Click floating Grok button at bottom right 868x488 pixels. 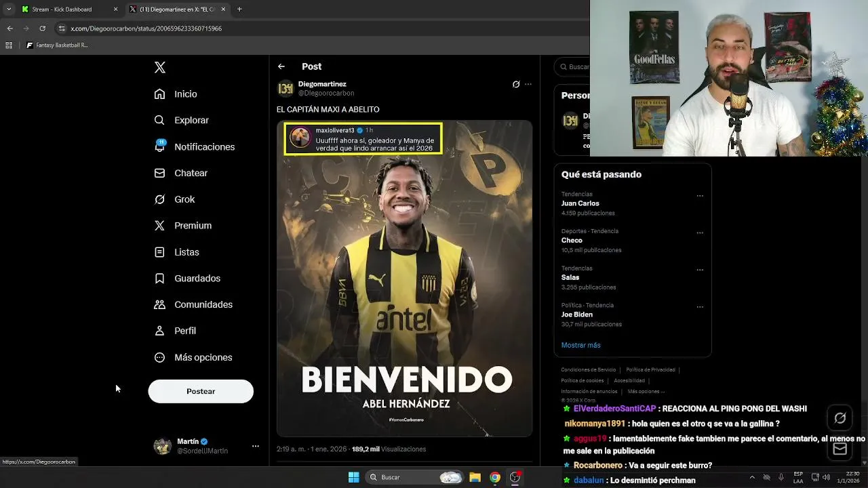840,418
